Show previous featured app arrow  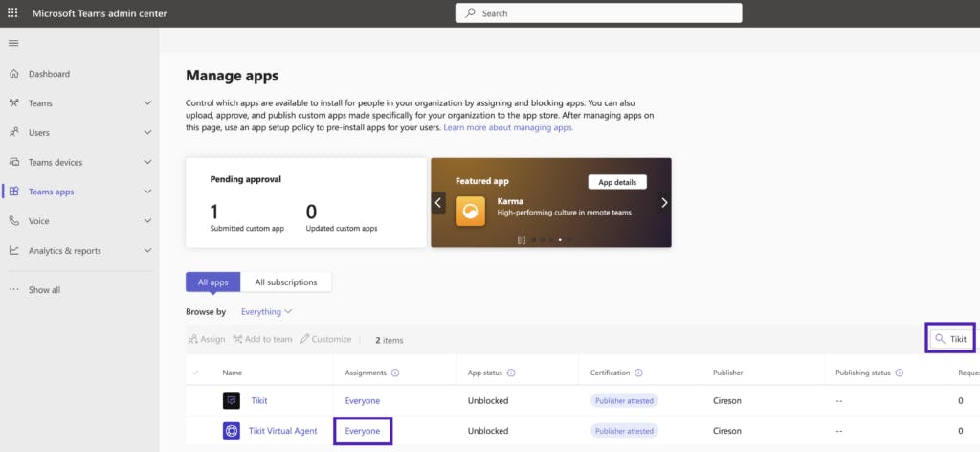click(438, 203)
